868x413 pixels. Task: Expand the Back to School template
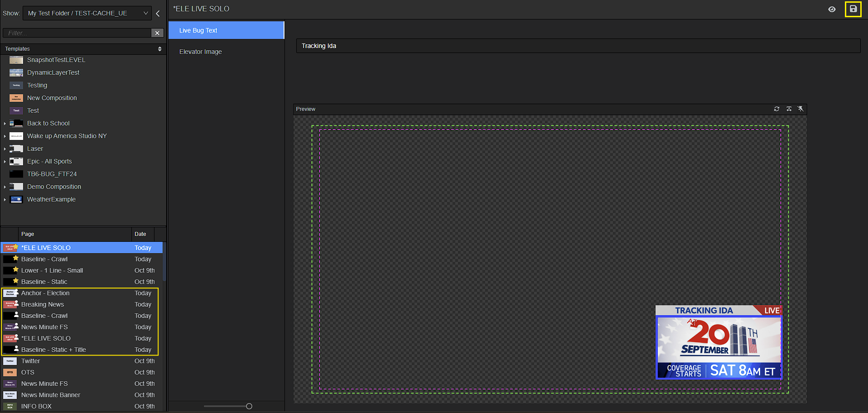5,124
